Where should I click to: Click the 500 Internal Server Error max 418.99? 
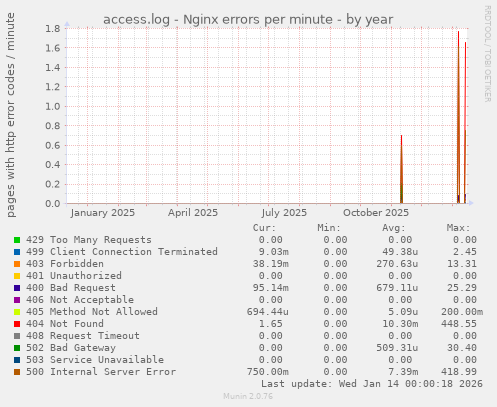[459, 372]
